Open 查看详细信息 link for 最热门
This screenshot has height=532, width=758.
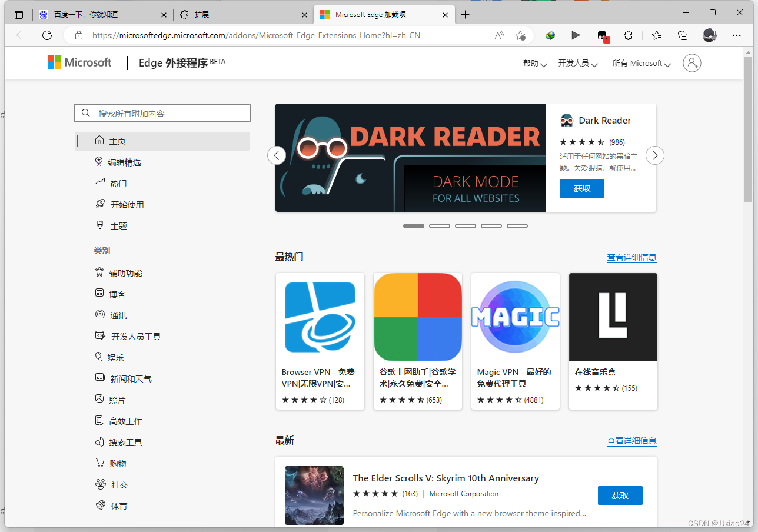click(632, 257)
